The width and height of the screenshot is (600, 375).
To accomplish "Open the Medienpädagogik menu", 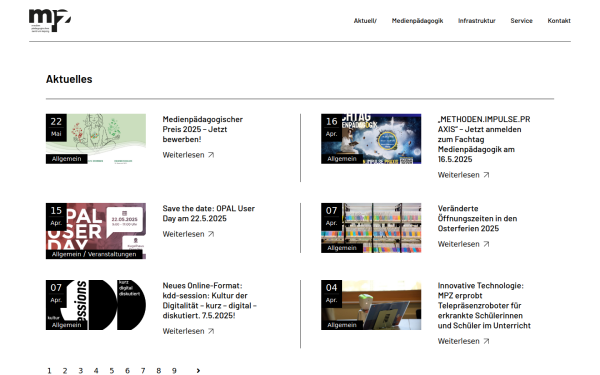I will pos(417,21).
